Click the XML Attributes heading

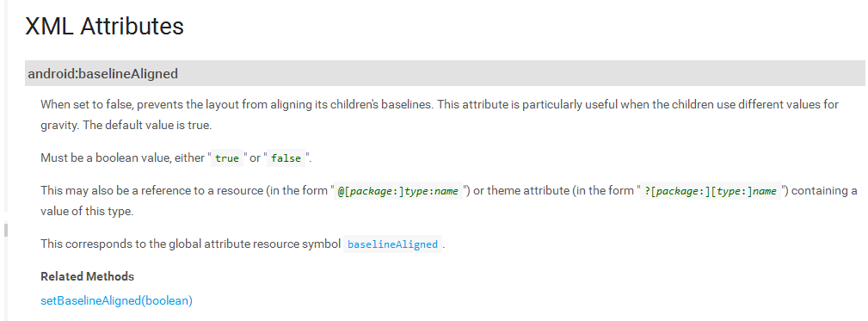click(x=104, y=26)
